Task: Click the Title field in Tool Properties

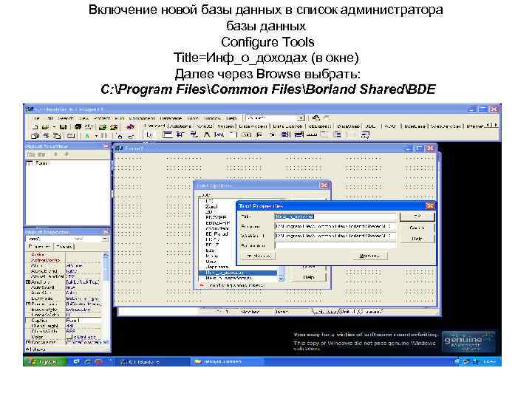Action: [x=335, y=216]
